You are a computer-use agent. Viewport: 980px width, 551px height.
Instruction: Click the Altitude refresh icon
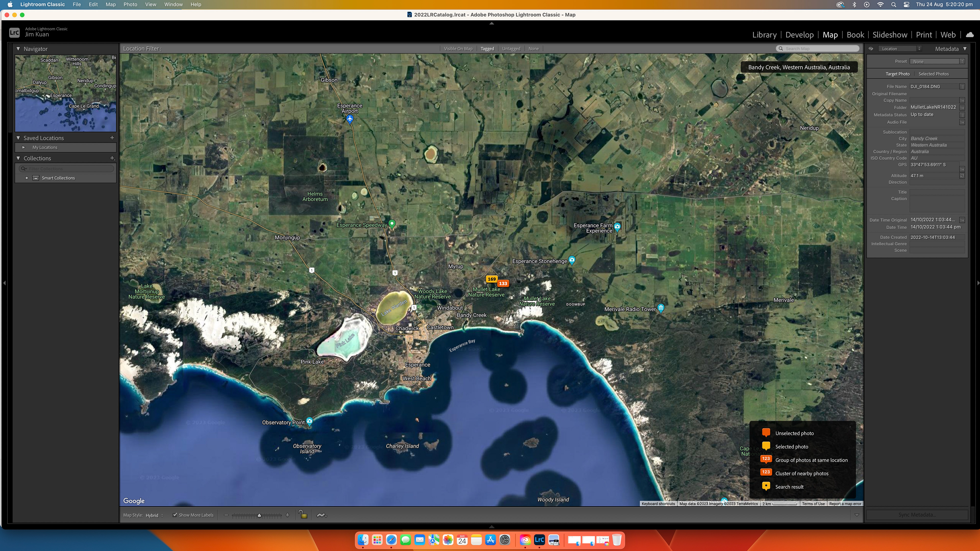[962, 176]
